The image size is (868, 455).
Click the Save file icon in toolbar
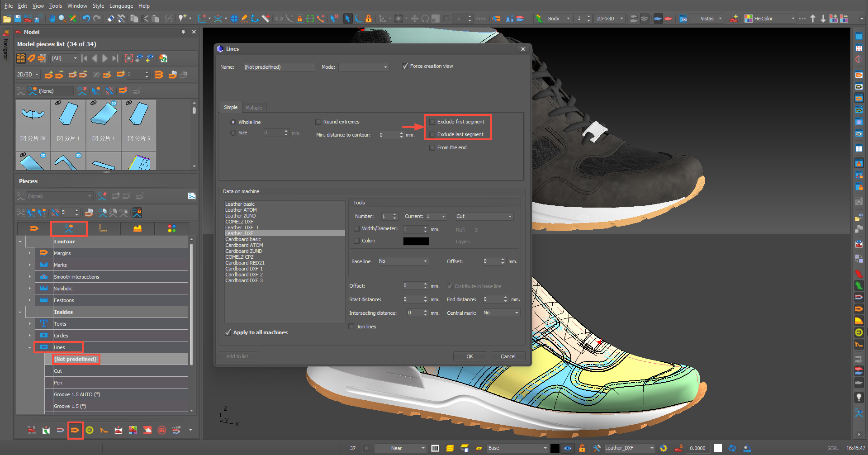click(18, 19)
